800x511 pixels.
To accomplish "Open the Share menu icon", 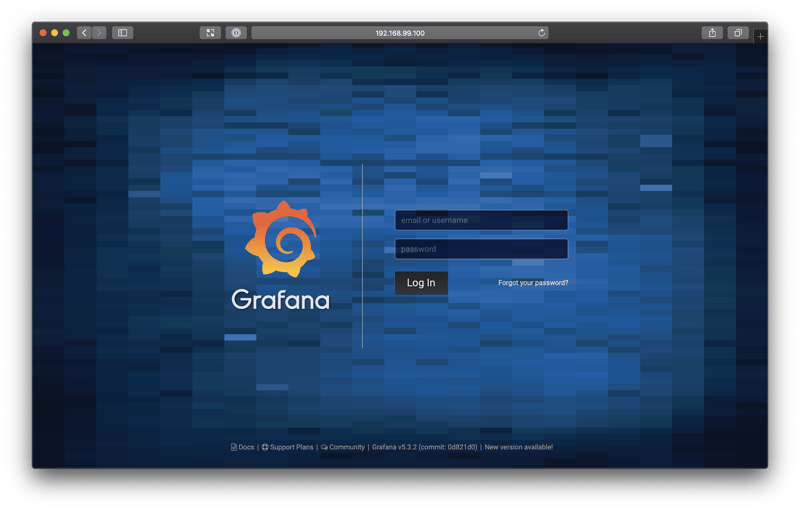I will click(712, 33).
